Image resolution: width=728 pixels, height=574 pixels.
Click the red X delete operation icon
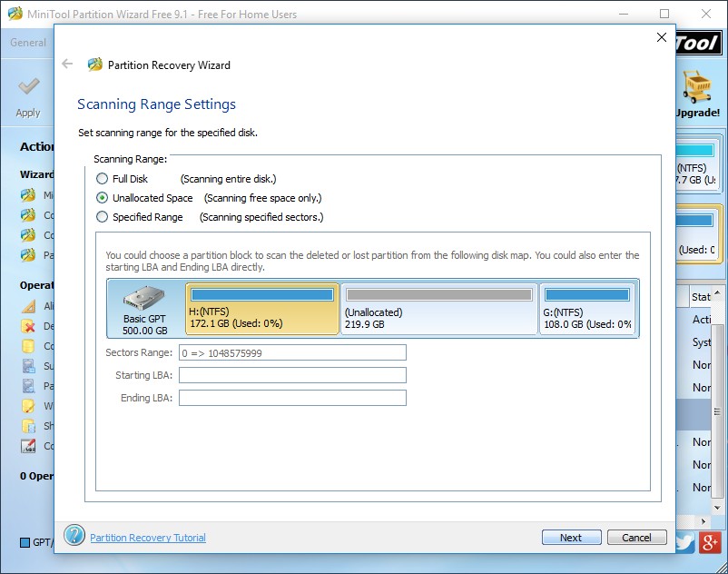coord(28,326)
